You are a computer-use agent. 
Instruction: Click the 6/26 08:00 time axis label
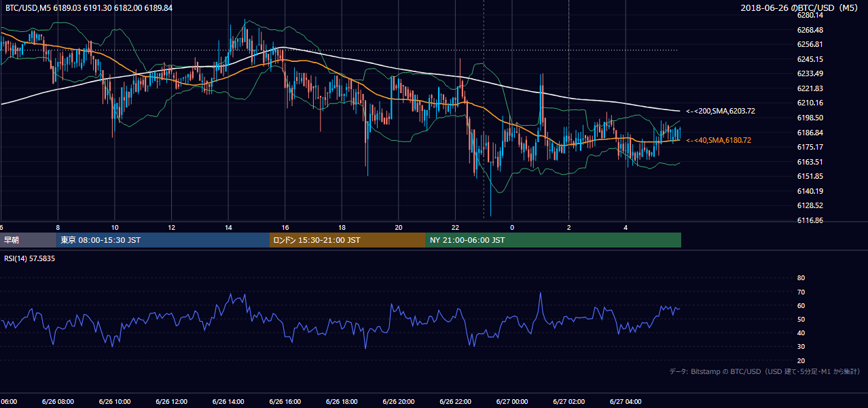coord(58,402)
